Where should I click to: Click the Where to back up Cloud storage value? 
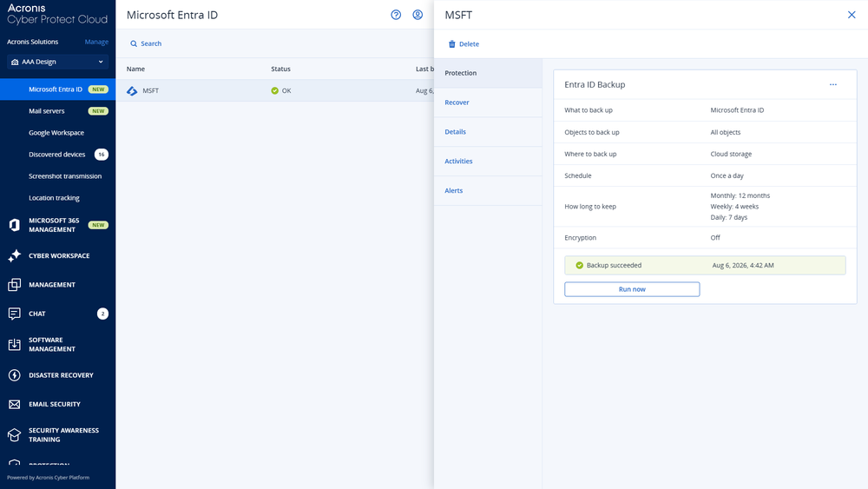click(x=731, y=154)
